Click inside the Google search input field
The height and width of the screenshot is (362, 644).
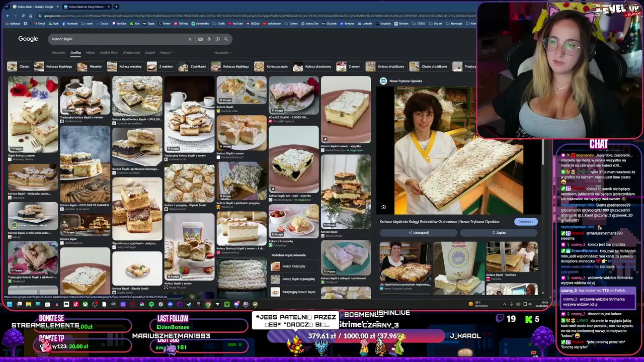coord(118,39)
